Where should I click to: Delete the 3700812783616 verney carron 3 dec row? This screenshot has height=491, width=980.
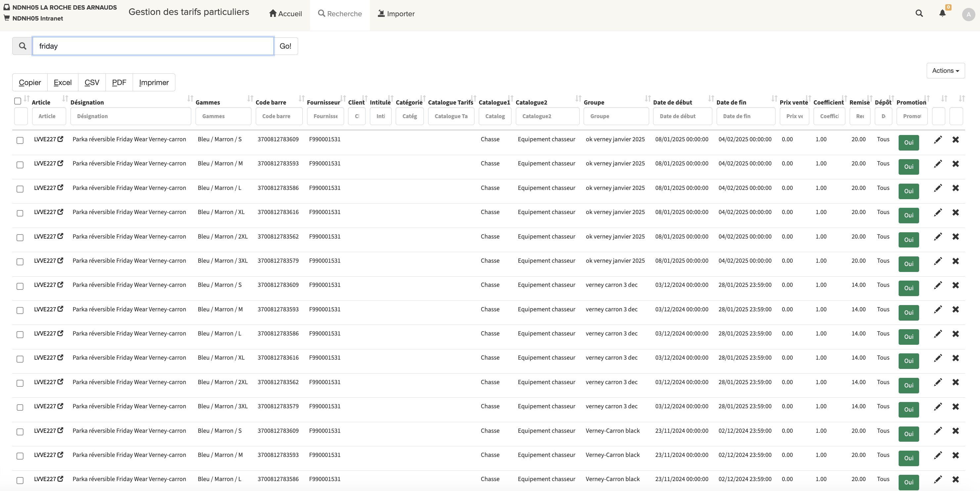956,358
